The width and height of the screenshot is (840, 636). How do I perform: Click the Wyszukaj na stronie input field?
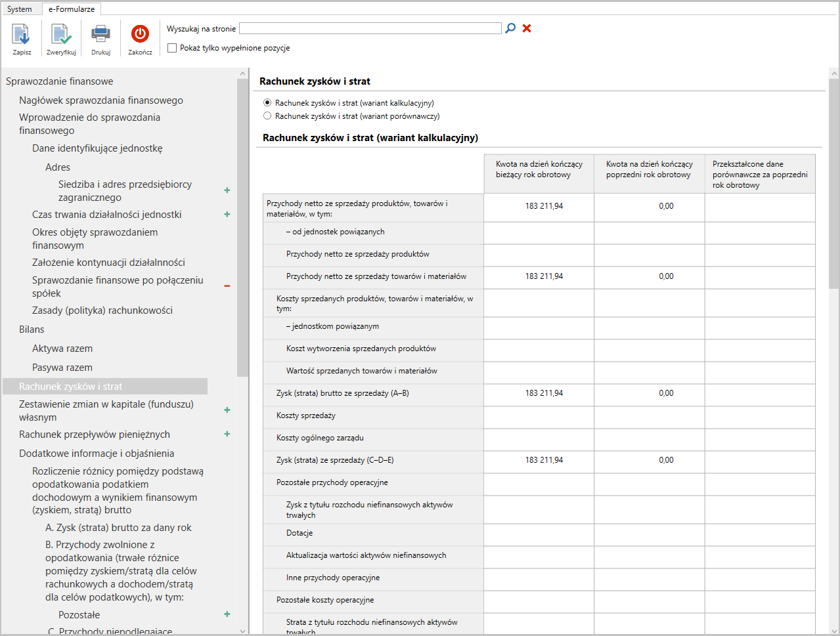(370, 28)
